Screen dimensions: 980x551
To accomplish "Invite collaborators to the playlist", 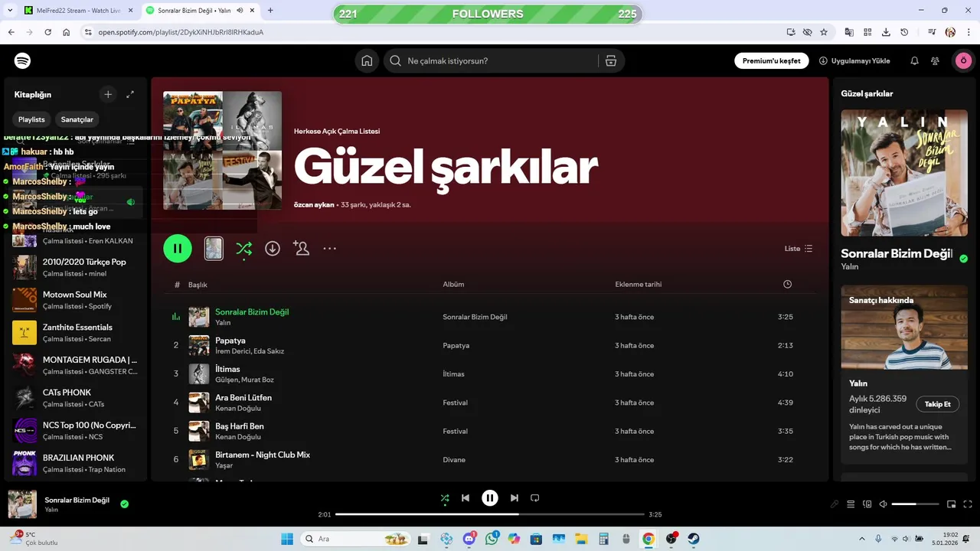I will (x=301, y=249).
